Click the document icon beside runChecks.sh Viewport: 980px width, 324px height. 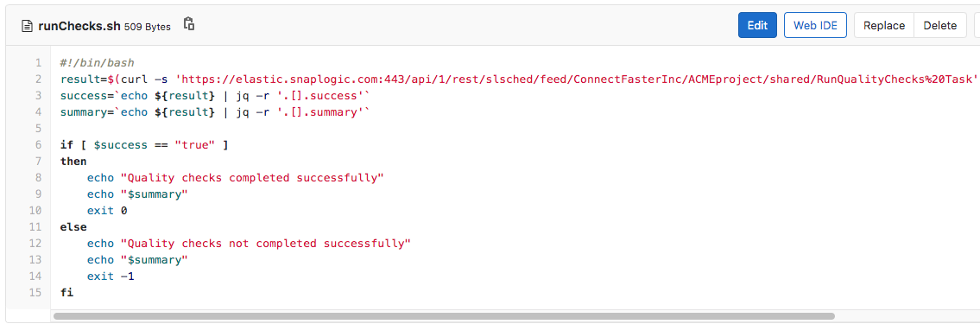click(x=27, y=26)
